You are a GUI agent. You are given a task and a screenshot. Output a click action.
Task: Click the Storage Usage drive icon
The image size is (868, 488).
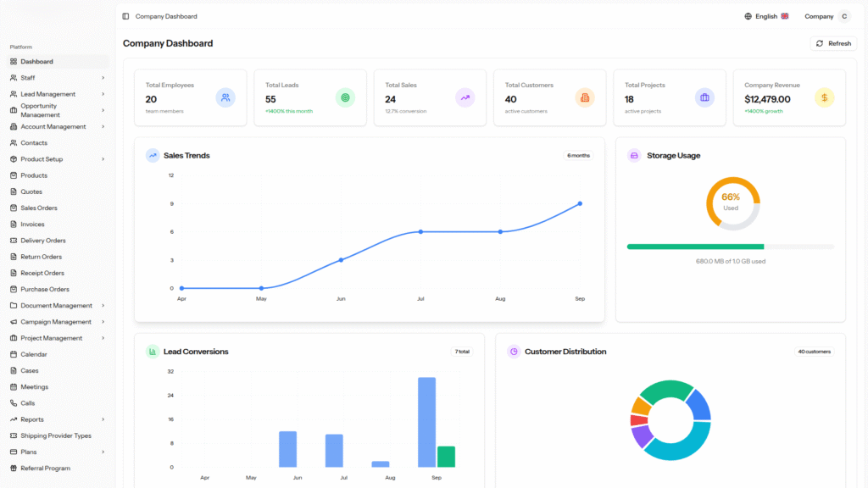634,156
